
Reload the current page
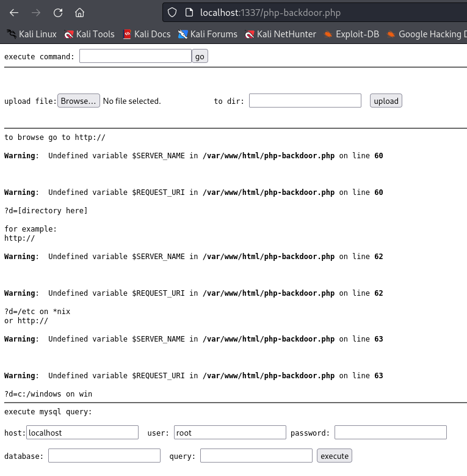click(x=58, y=12)
